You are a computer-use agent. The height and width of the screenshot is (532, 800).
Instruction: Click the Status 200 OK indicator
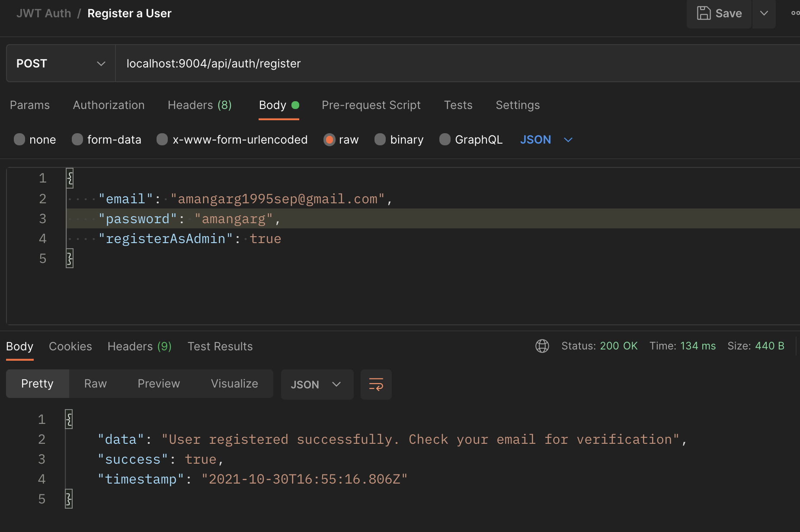599,346
